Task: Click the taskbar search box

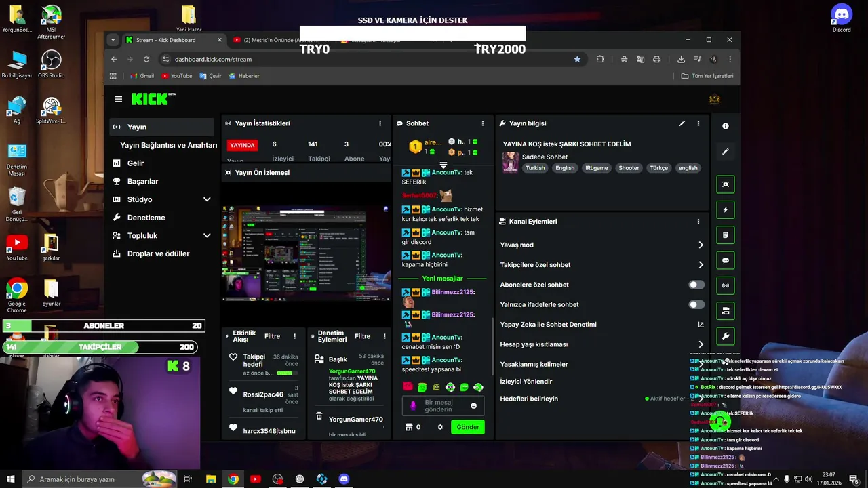Action: coord(100,479)
